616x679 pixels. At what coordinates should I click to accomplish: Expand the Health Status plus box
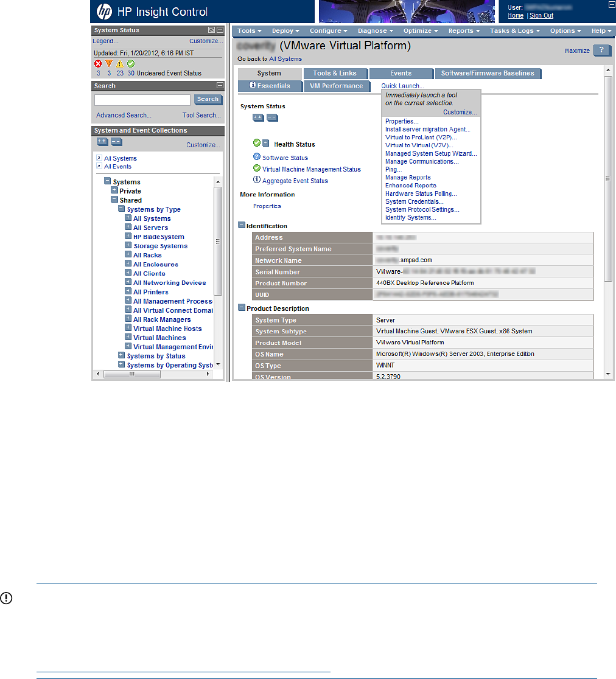click(266, 144)
